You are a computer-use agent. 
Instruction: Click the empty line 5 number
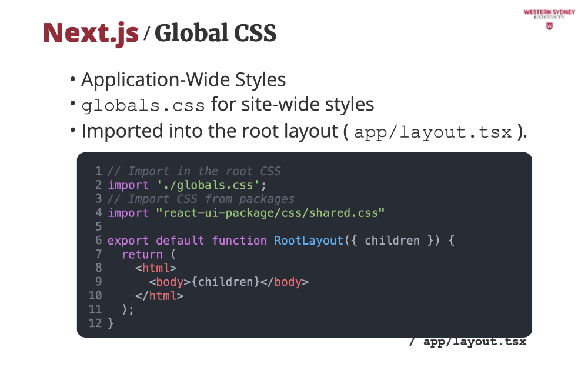(98, 226)
